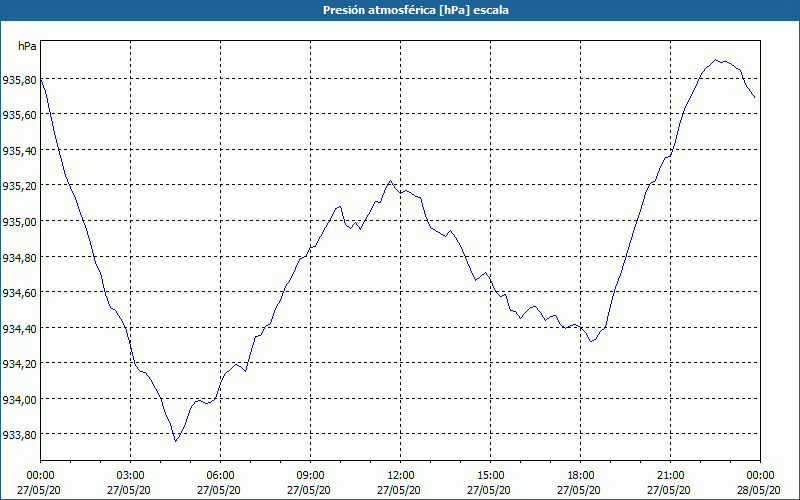Image resolution: width=800 pixels, height=500 pixels.
Task: Click the 934,20 y-axis value
Action: click(x=19, y=364)
